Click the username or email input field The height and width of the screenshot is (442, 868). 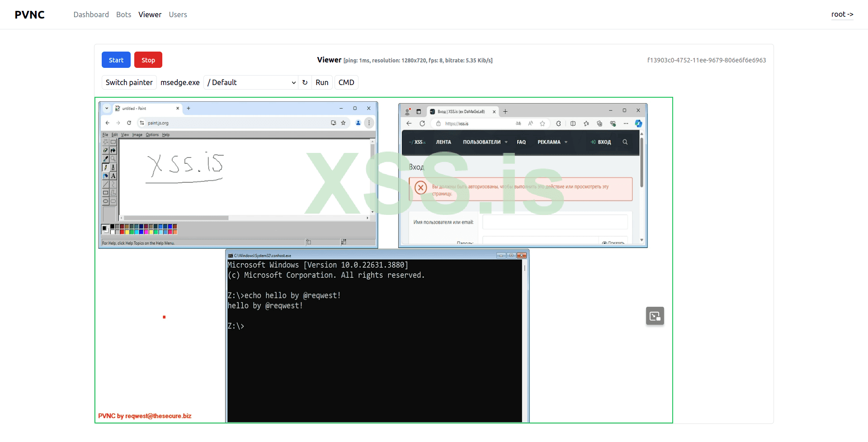coord(555,222)
